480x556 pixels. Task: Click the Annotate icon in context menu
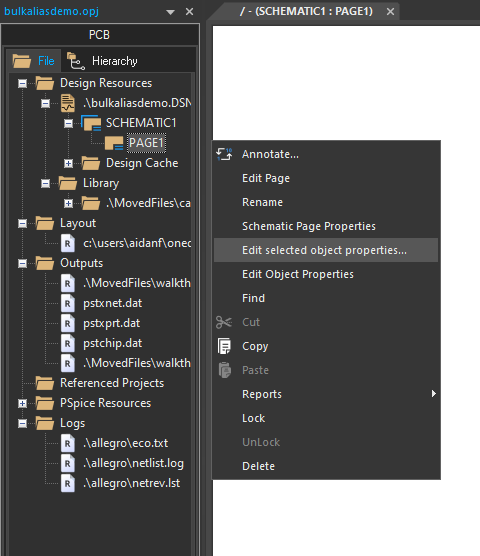click(224, 154)
